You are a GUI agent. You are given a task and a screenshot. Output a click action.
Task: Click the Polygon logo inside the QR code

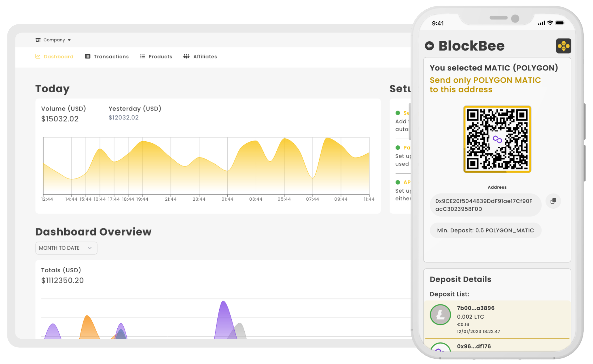pos(497,140)
